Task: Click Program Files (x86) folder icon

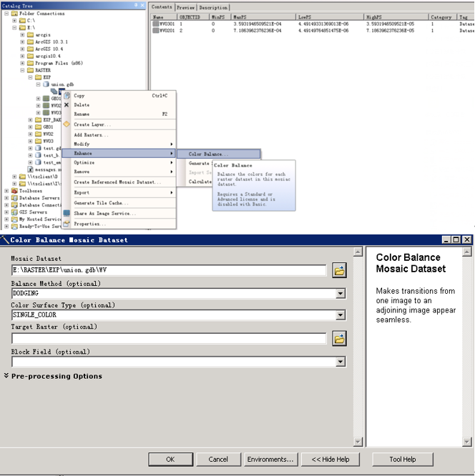Action: (30, 63)
